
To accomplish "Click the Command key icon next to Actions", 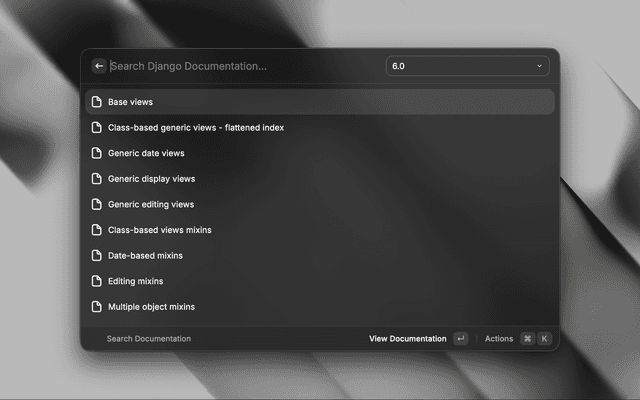I will (x=527, y=339).
